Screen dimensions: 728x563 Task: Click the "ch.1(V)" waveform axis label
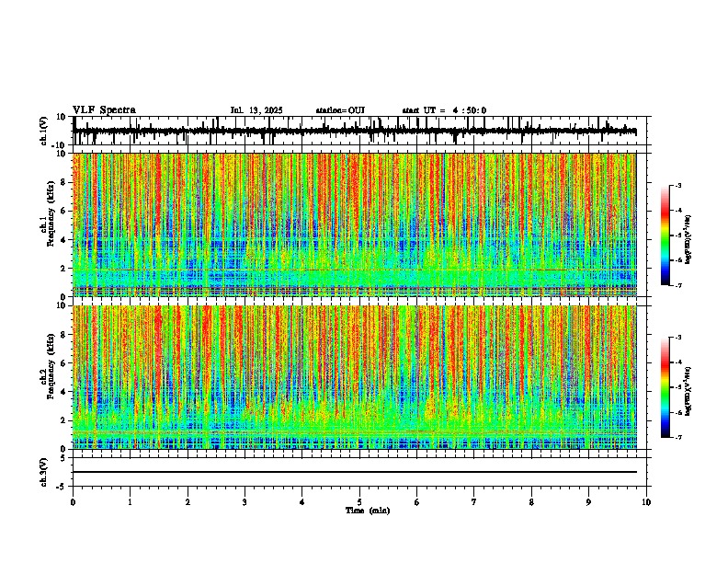[44, 131]
